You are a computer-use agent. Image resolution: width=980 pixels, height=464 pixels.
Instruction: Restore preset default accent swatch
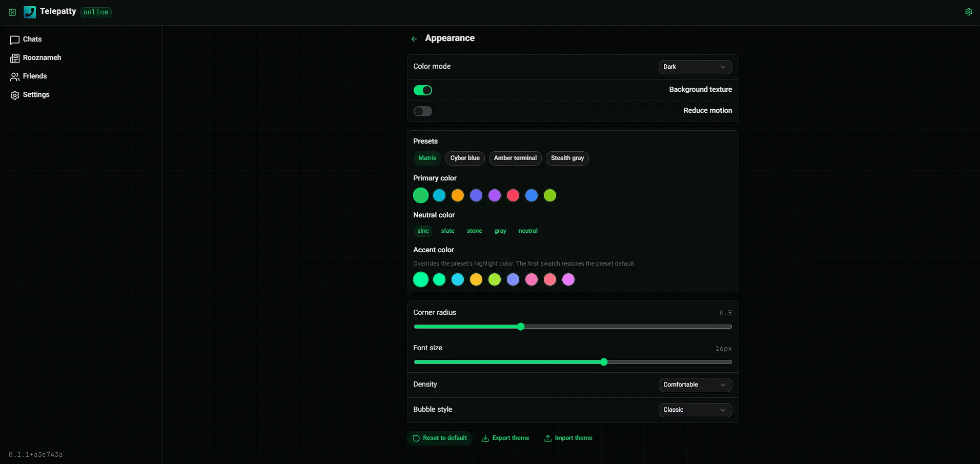click(x=421, y=279)
